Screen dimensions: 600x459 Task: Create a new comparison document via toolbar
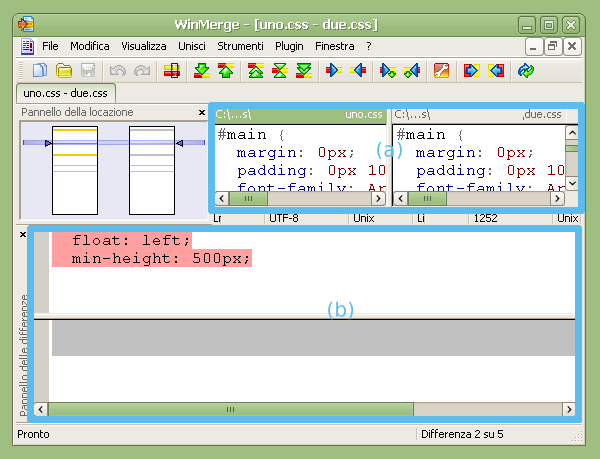[40, 70]
